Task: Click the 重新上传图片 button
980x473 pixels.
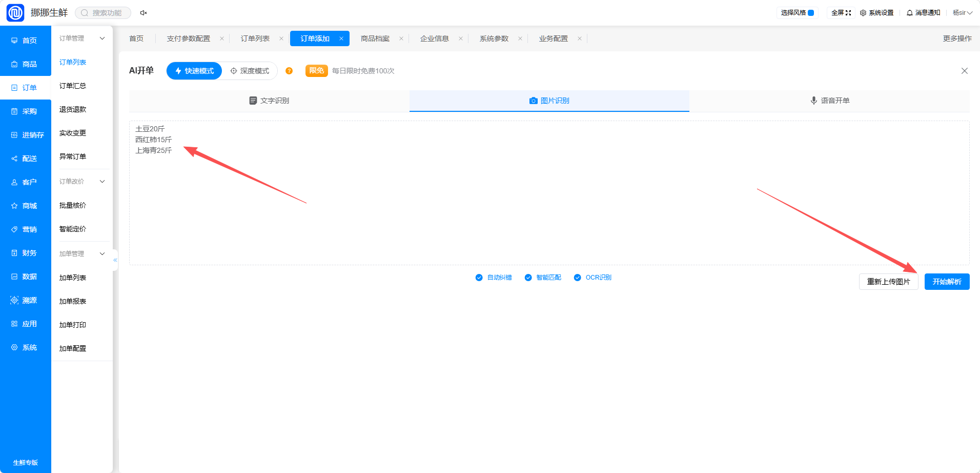Action: 888,282
